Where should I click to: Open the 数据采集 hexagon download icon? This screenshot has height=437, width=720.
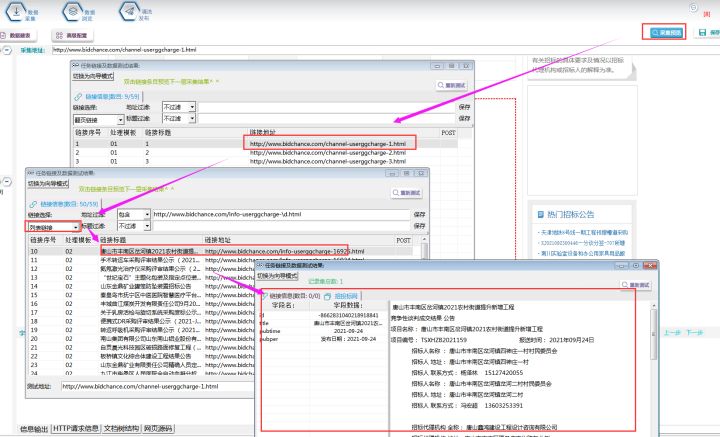point(16,11)
